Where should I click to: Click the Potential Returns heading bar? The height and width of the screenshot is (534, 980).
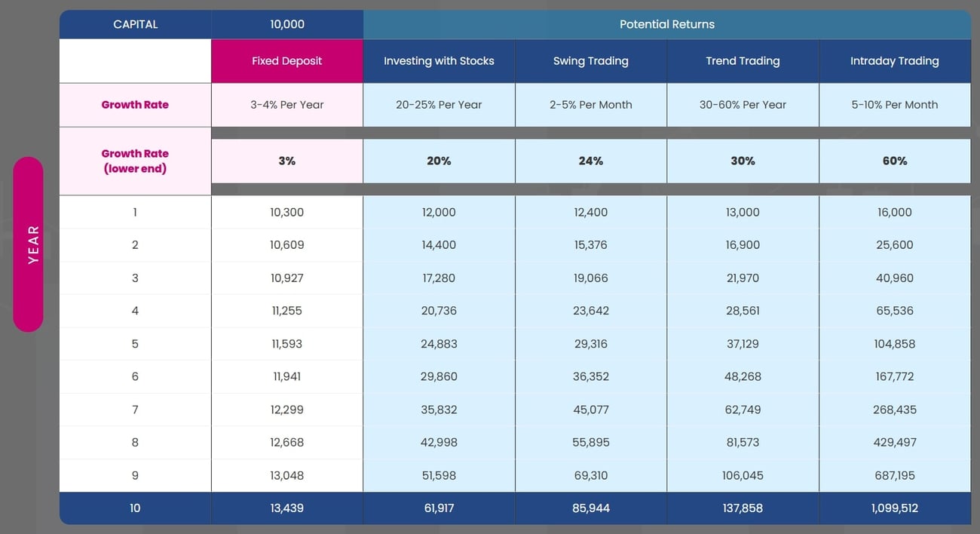point(666,24)
